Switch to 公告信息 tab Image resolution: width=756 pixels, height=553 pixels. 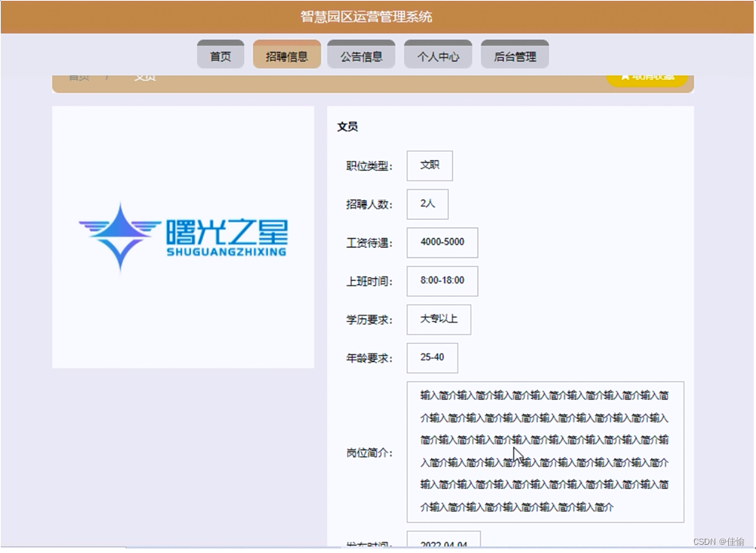[x=361, y=54]
